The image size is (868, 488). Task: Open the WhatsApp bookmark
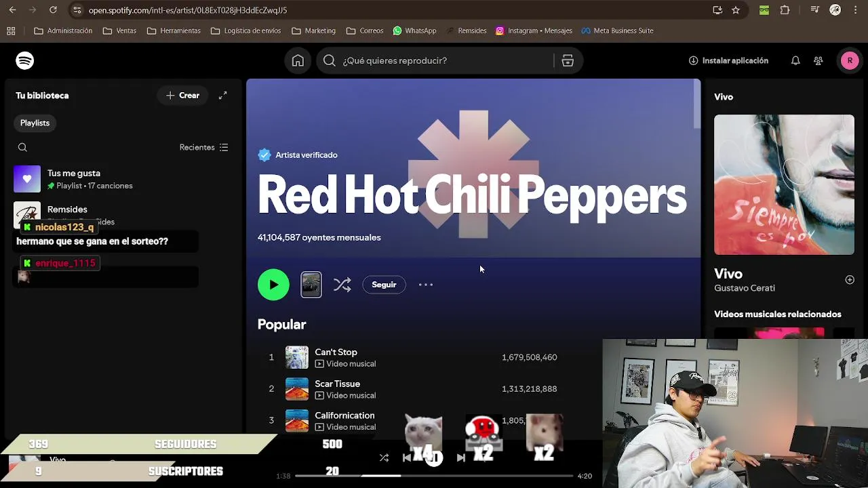pyautogui.click(x=414, y=30)
